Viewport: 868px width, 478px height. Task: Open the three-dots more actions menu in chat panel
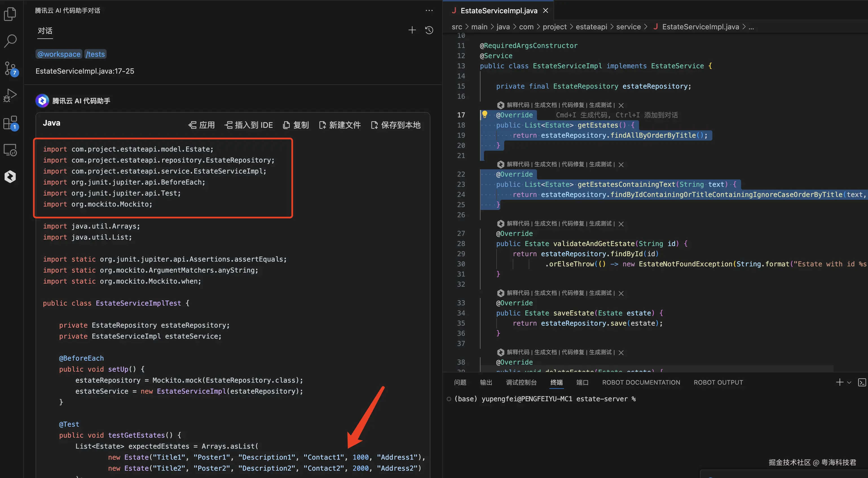pos(429,10)
